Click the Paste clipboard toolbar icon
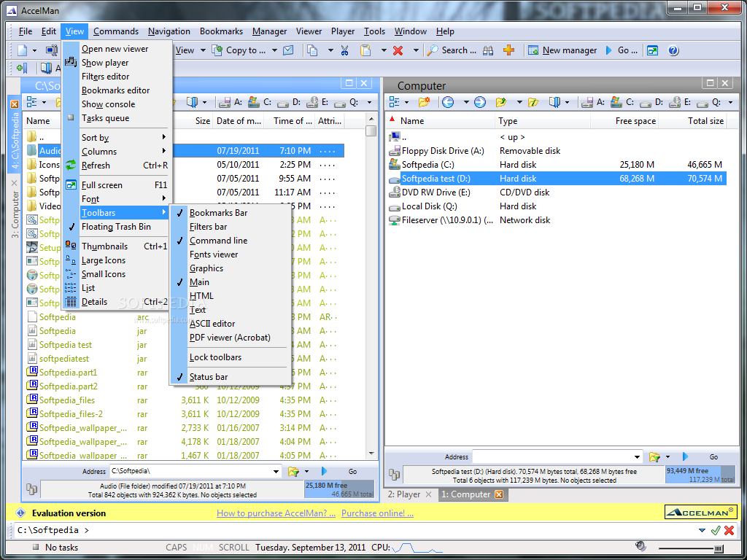 pos(365,50)
